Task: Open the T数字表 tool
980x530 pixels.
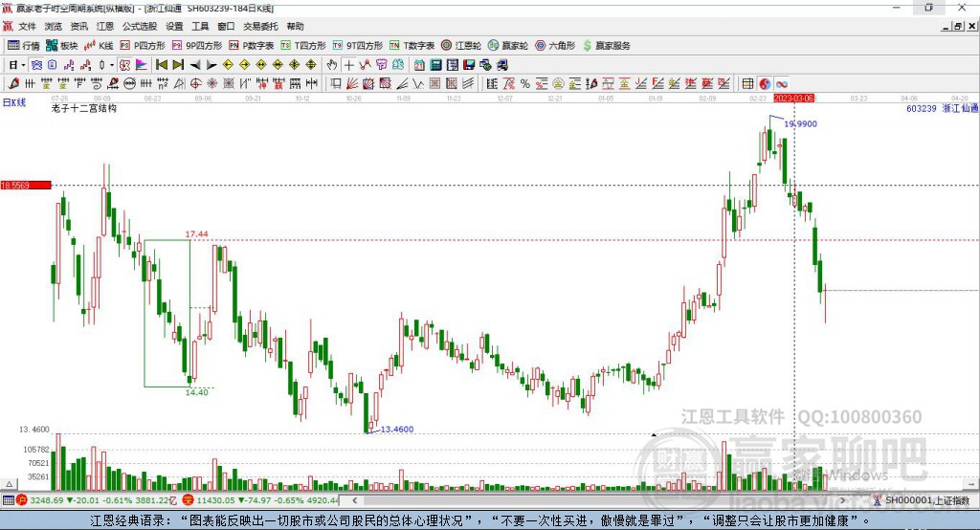Action: 412,46
